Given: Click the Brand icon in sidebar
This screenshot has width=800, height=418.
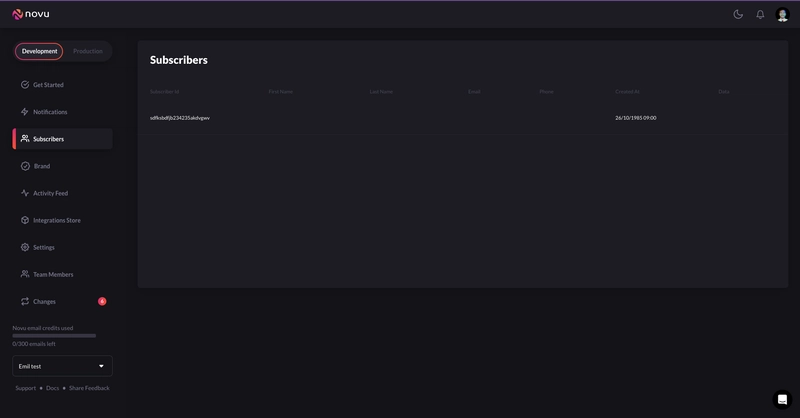Looking at the screenshot, I should tap(25, 166).
